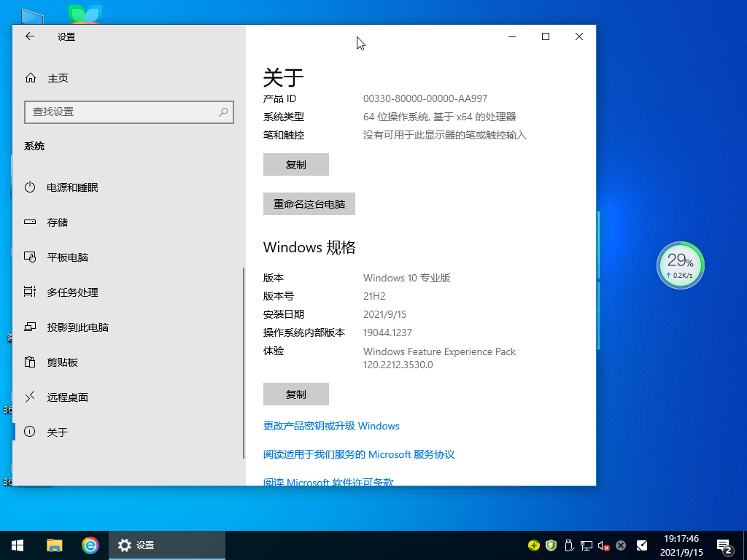
Task: Open File Explorer from the taskbar
Action: [54, 545]
